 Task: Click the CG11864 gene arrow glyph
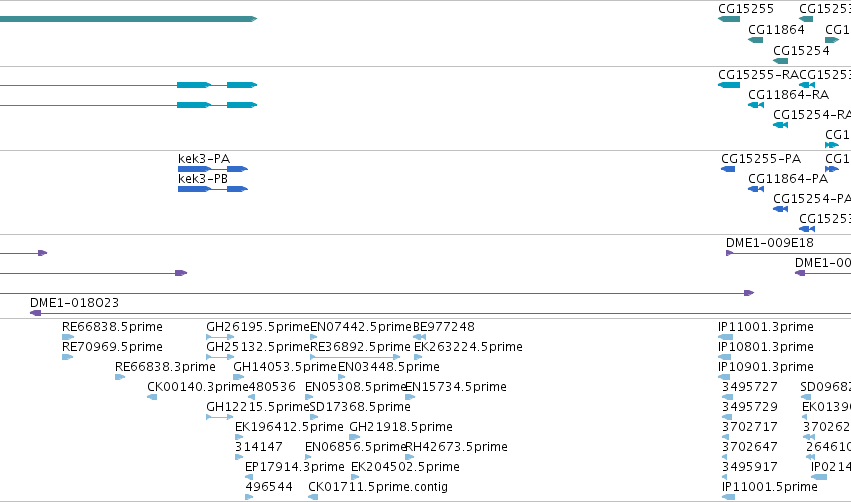[x=755, y=40]
